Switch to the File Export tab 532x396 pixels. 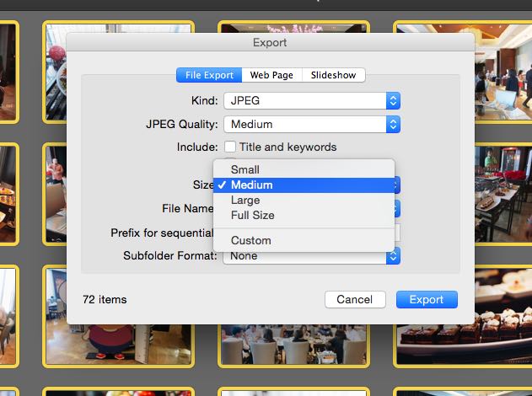point(209,75)
